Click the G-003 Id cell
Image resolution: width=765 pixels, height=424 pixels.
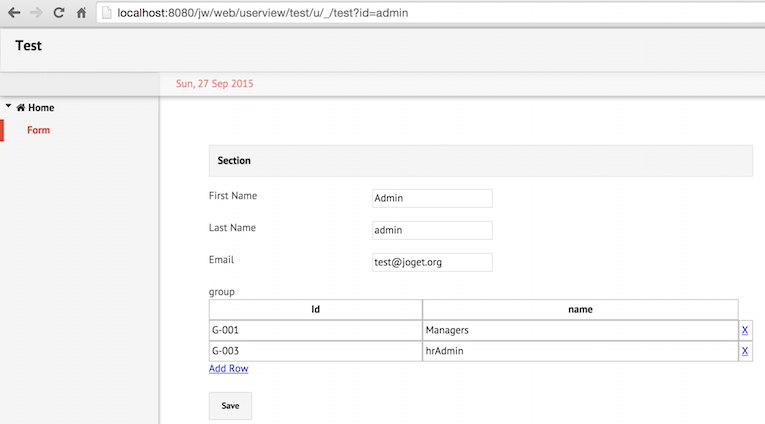pyautogui.click(x=315, y=351)
